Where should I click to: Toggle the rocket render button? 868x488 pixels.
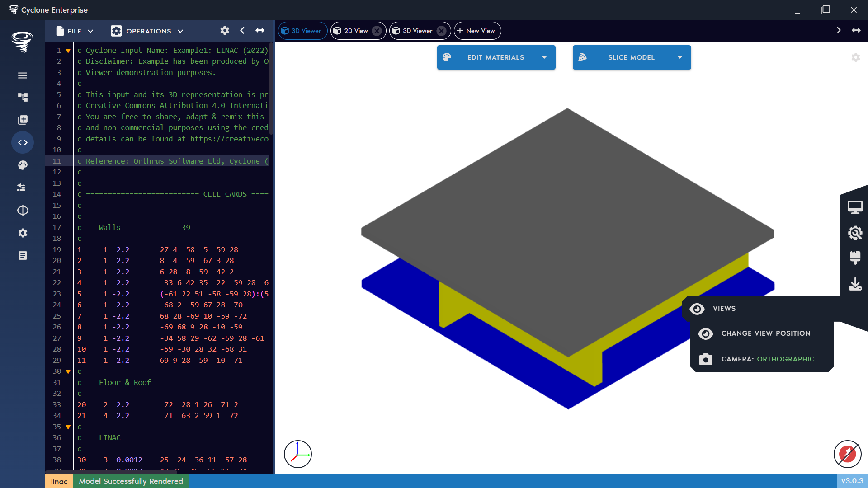(x=847, y=454)
